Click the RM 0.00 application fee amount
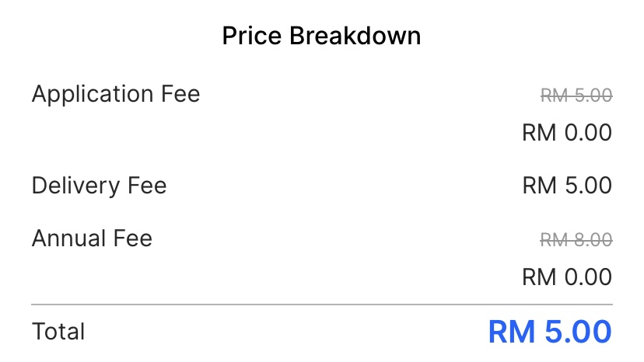The height and width of the screenshot is (362, 644). tap(567, 133)
